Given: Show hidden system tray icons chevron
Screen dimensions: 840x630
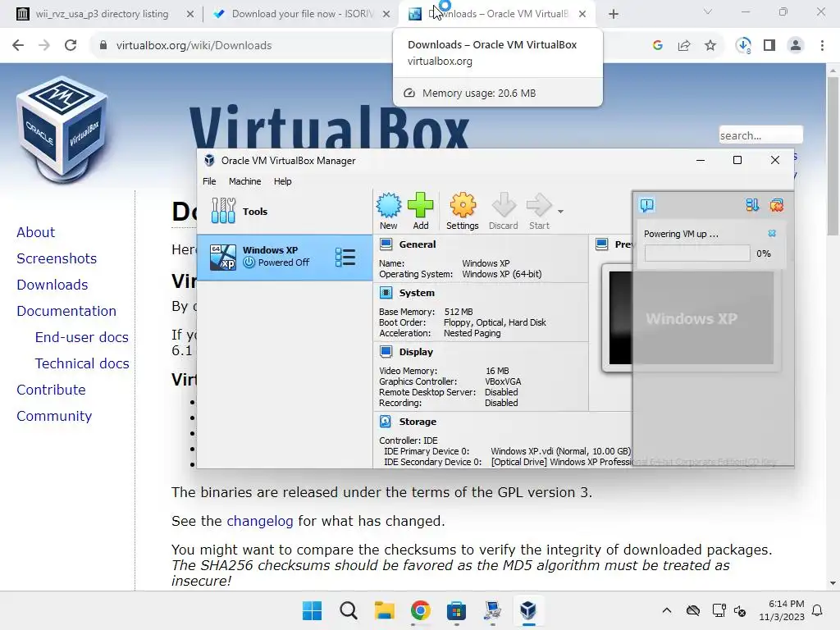Looking at the screenshot, I should 667,610.
